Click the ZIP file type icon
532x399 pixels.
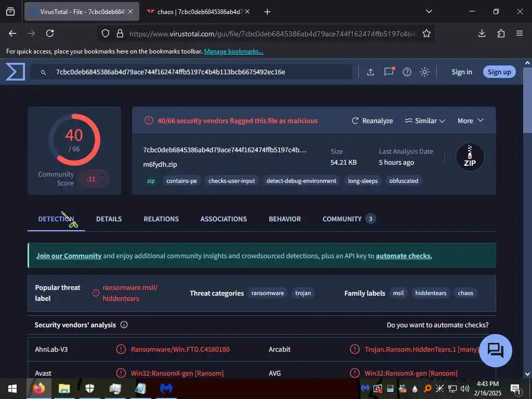click(470, 157)
